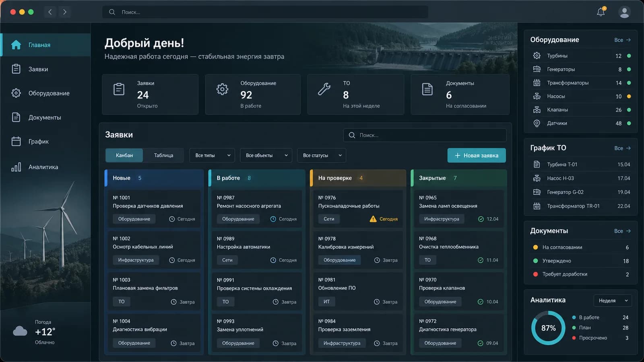Image resolution: width=644 pixels, height=362 pixels.
Task: Go back with the left arrow
Action: (x=50, y=12)
